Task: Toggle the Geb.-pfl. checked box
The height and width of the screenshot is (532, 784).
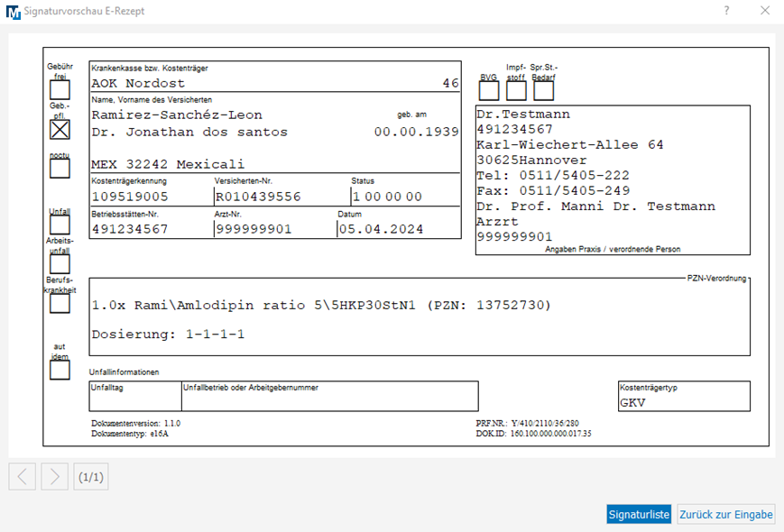Action: tap(60, 129)
